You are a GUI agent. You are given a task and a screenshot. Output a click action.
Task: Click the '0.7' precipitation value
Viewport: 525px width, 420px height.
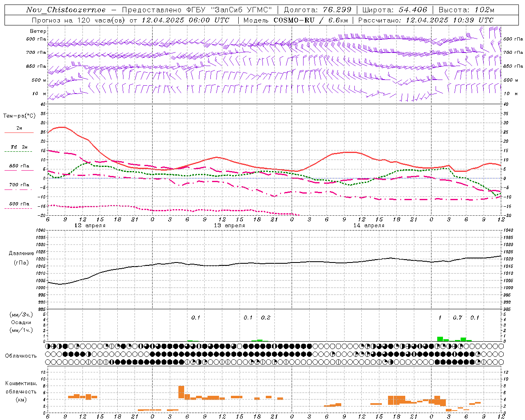pos(458,318)
